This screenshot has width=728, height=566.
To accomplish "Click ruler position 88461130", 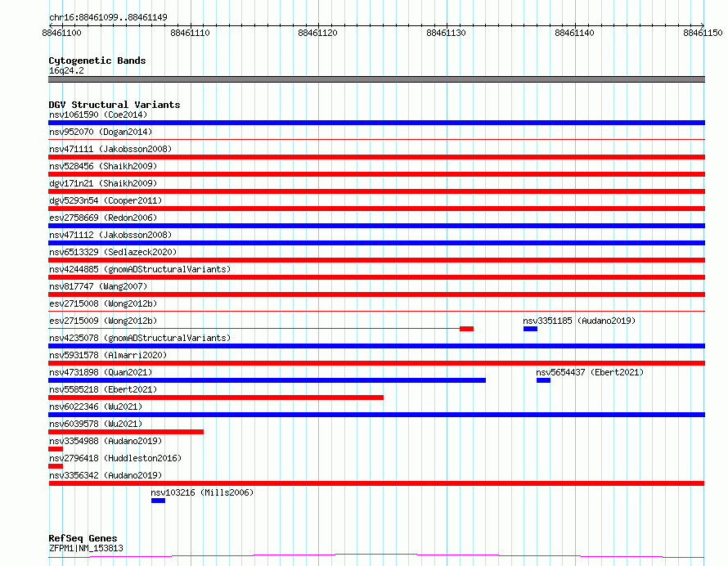I will pos(446,33).
